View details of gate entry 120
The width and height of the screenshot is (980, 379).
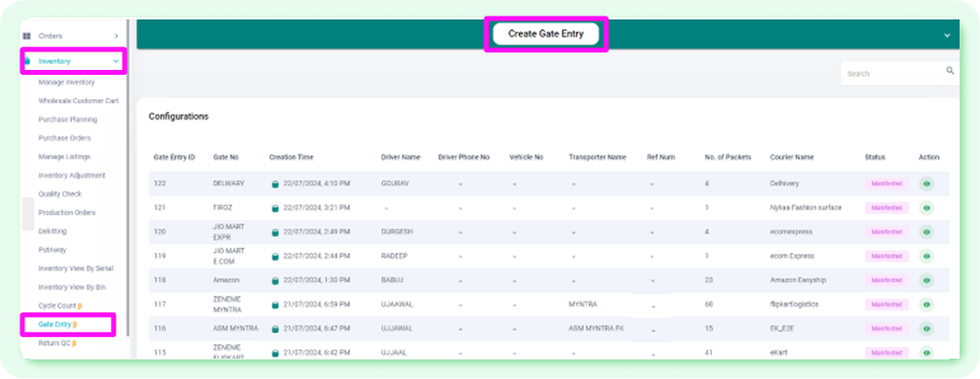coord(927,231)
